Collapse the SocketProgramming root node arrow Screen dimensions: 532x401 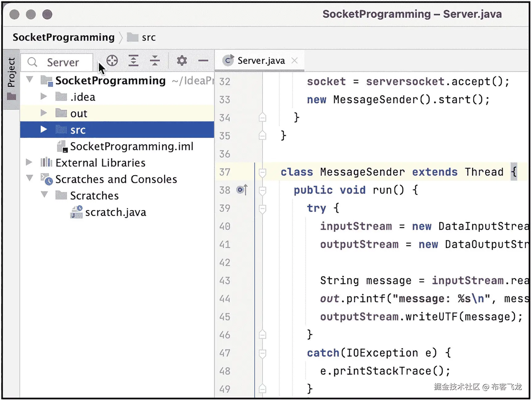point(30,79)
